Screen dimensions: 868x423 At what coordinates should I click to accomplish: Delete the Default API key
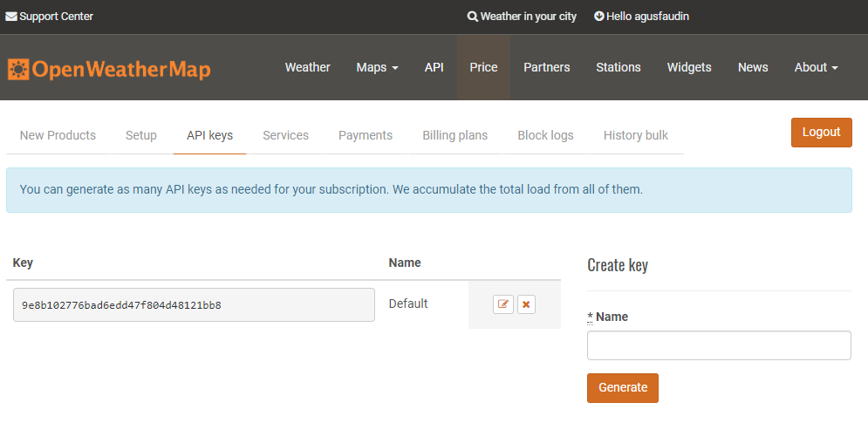[526, 304]
